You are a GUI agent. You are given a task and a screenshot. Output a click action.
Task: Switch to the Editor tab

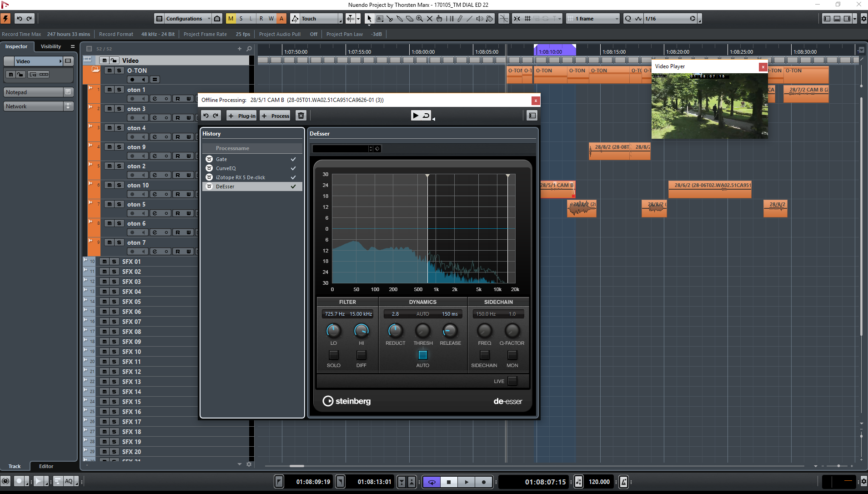[46, 466]
